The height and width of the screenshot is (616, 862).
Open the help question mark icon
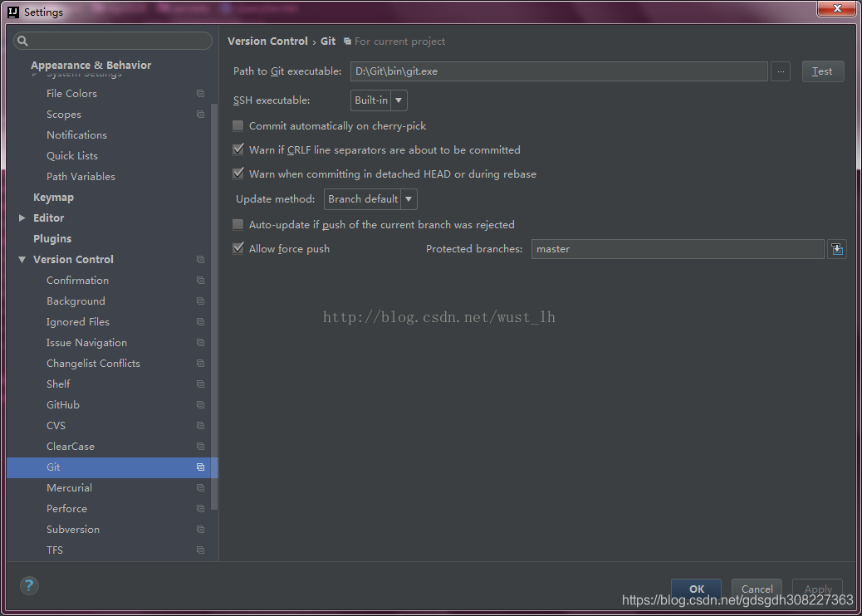[29, 586]
